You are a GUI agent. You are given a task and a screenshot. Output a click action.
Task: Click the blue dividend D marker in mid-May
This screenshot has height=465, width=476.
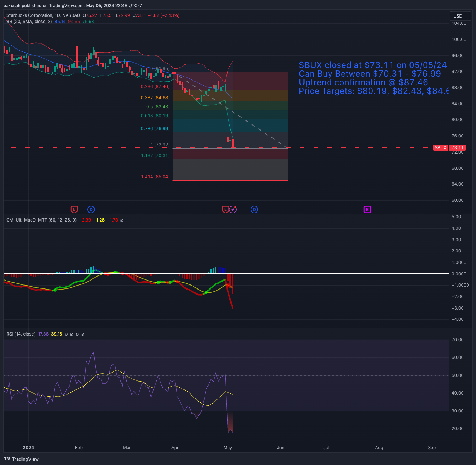(x=254, y=209)
